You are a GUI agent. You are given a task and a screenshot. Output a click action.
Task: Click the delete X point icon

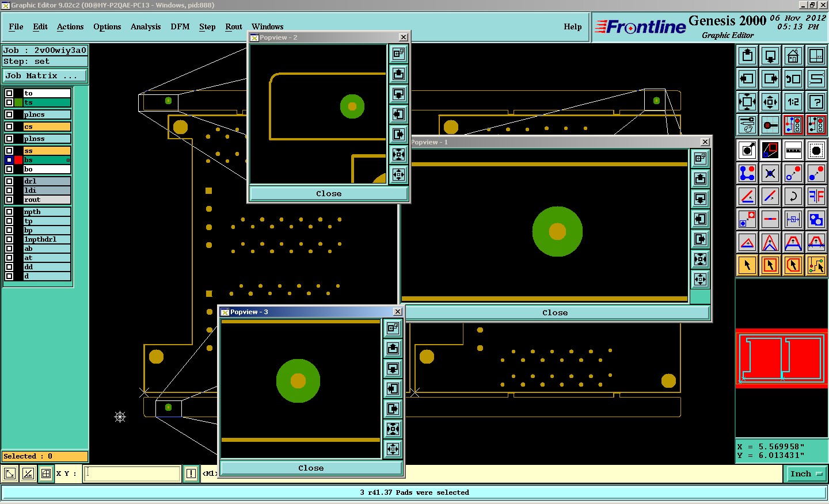(770, 173)
